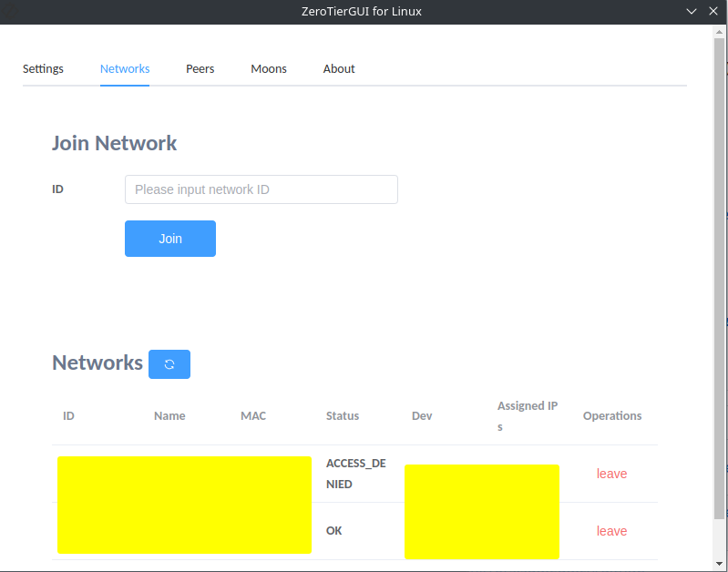The height and width of the screenshot is (572, 728).
Task: Leave the network with OK status
Action: click(x=611, y=531)
